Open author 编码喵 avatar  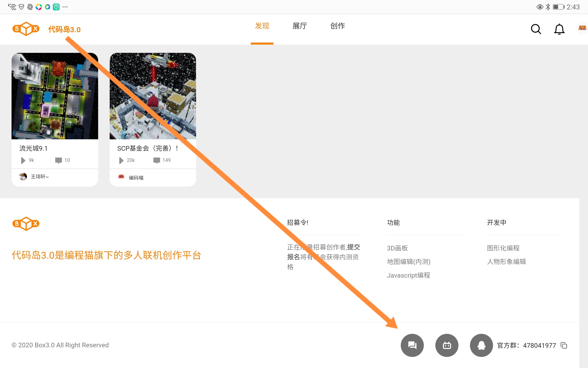click(x=121, y=177)
